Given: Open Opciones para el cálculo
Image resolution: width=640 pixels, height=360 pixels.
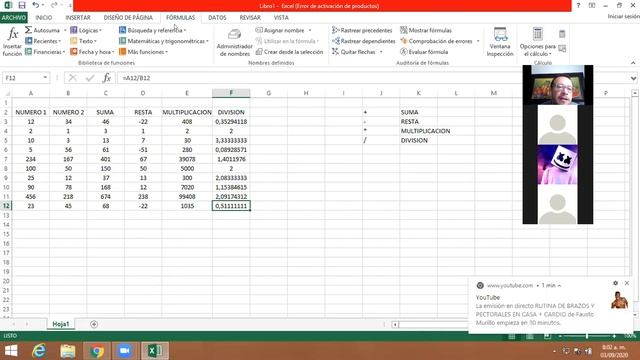Looking at the screenshot, I should point(538,42).
